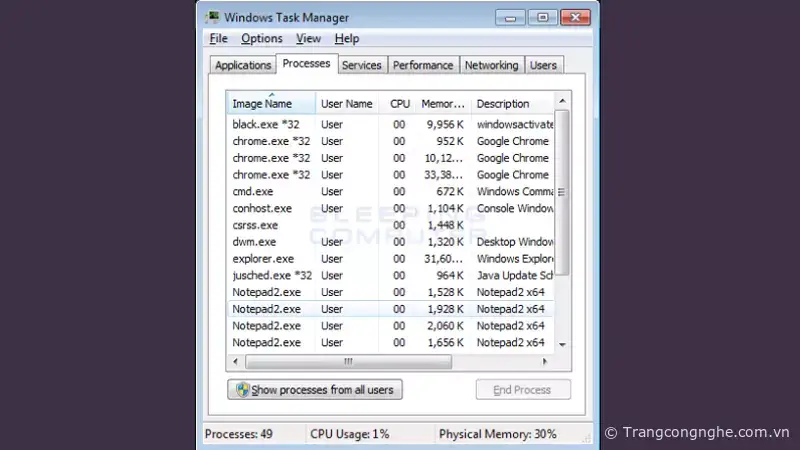Sort by the CPU column header

click(400, 104)
